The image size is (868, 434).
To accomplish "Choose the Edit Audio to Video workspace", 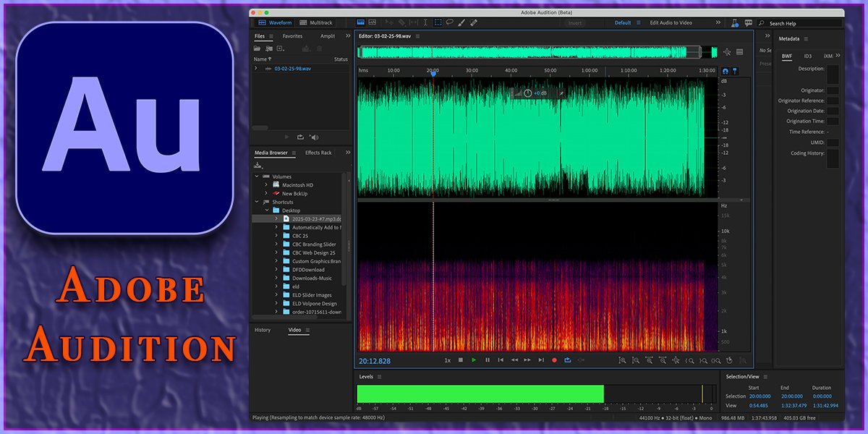I will click(x=671, y=23).
